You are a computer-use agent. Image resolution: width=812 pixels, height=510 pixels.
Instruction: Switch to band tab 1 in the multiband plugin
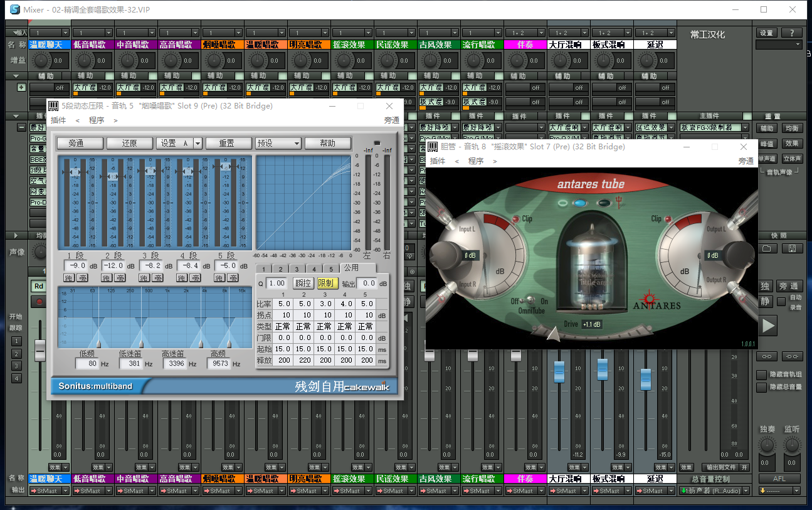coord(265,269)
